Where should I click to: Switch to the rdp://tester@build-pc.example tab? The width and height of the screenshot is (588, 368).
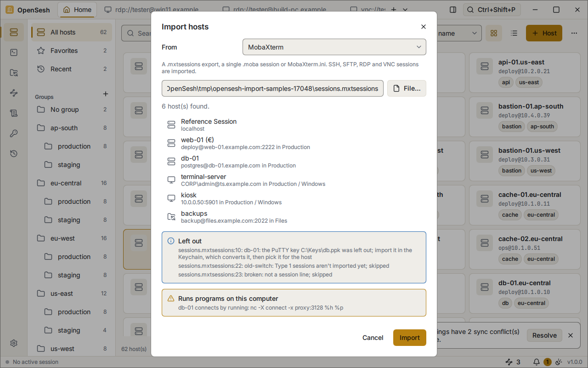click(274, 10)
